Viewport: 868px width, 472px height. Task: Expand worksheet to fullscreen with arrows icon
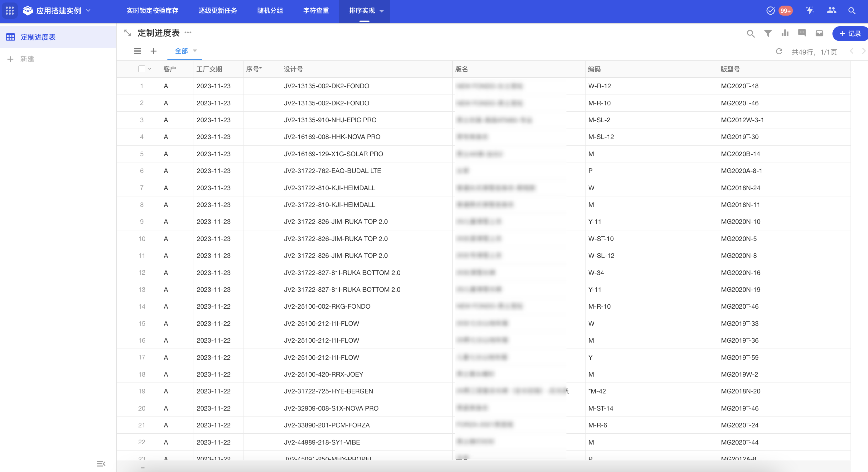point(128,33)
